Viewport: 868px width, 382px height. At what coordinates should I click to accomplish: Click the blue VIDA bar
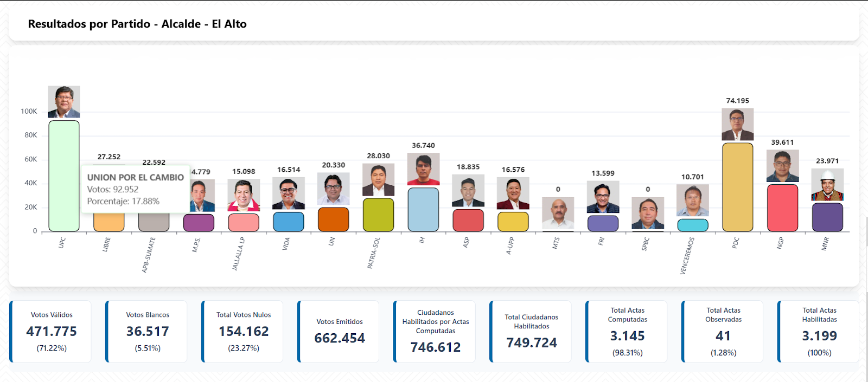(x=289, y=222)
